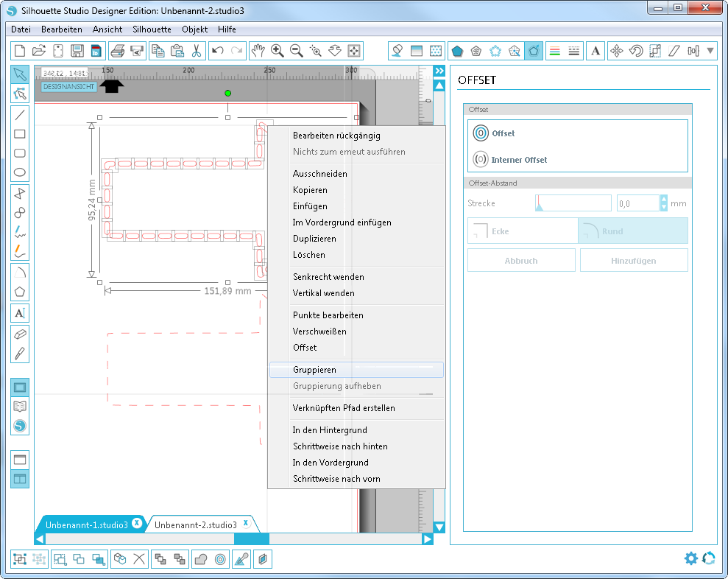Click inside the Strecke input field
Image resolution: width=728 pixels, height=579 pixels.
pos(573,202)
